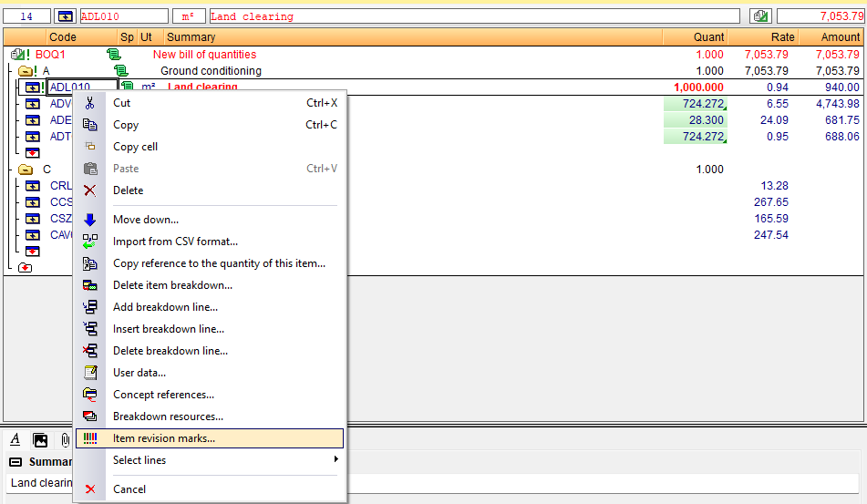Click the Copy cell icon
Image resolution: width=867 pixels, height=504 pixels.
[x=89, y=147]
